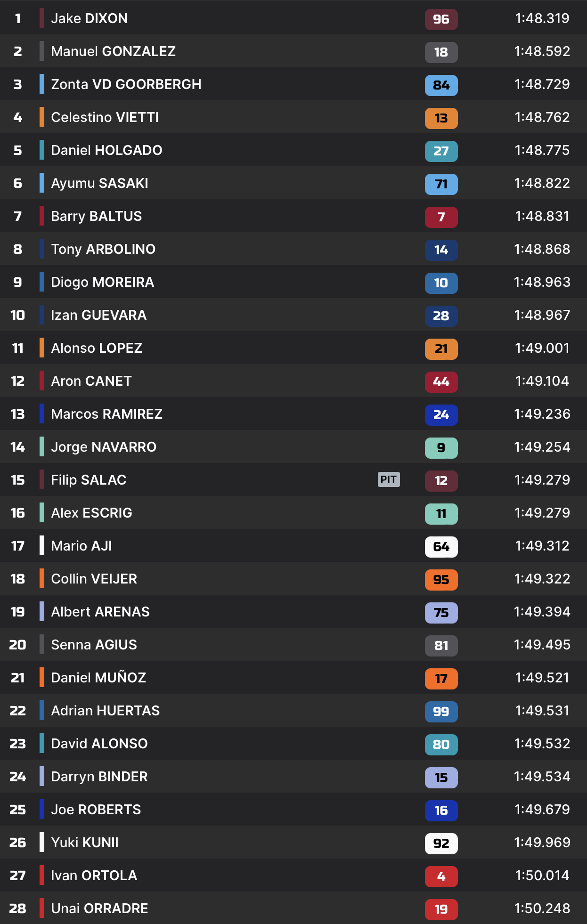Open Manuel Gonzalez rider entry
This screenshot has width=587, height=924.
click(113, 51)
